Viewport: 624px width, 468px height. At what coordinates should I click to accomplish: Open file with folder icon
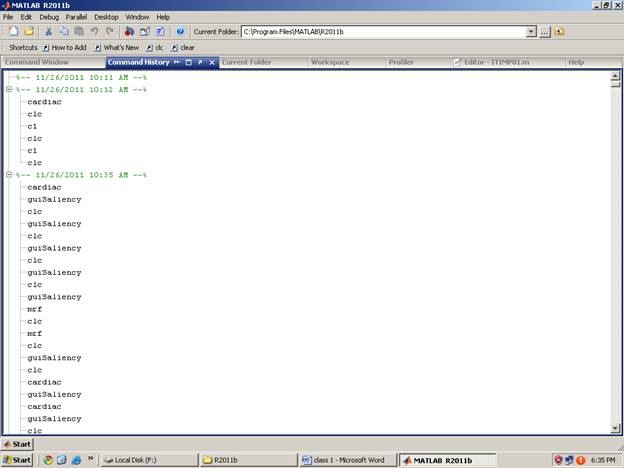coord(29,31)
